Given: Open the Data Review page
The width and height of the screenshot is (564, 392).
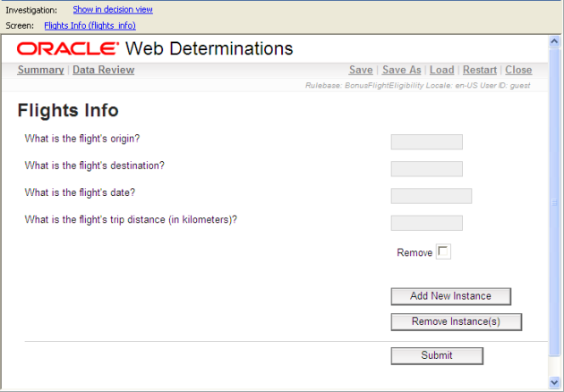Looking at the screenshot, I should tap(104, 70).
